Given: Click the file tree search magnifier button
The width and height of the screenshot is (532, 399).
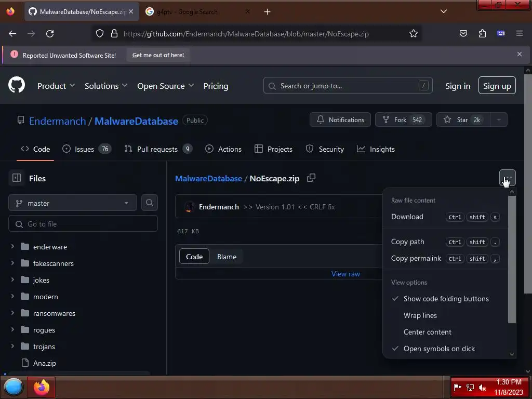Looking at the screenshot, I should (x=149, y=203).
